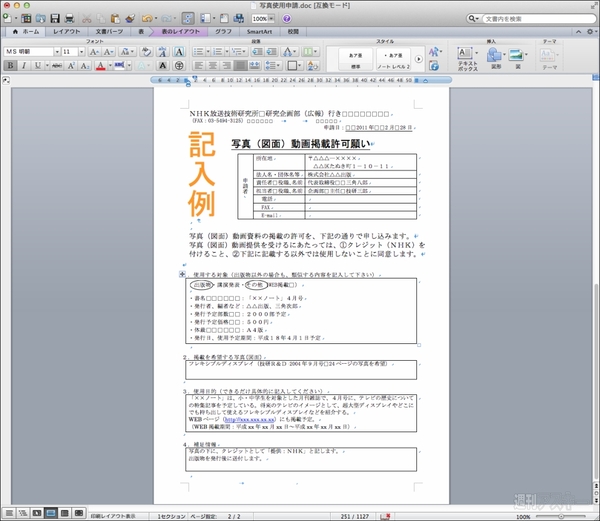Create a new document with the New icon
The height and width of the screenshot is (521, 600).
click(x=7, y=18)
